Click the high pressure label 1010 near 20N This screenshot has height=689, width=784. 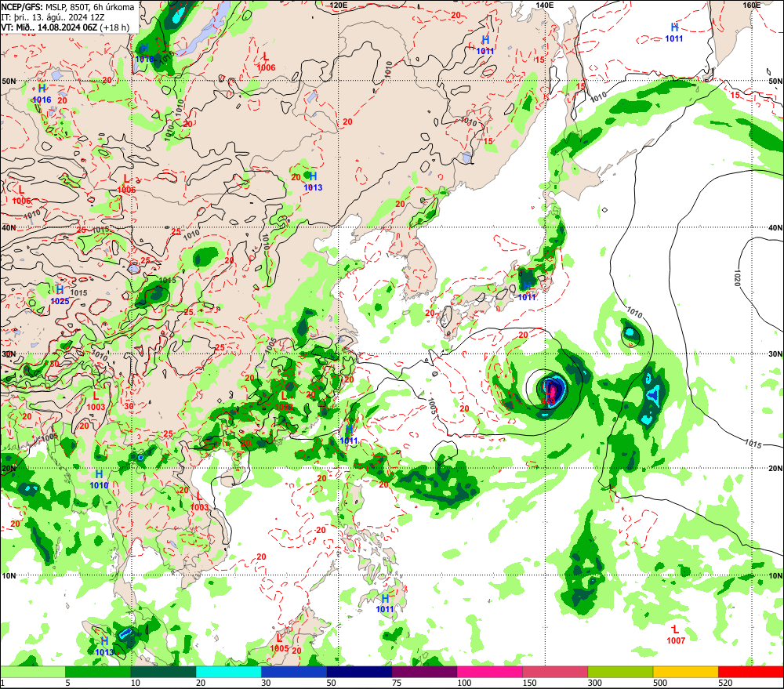click(99, 485)
